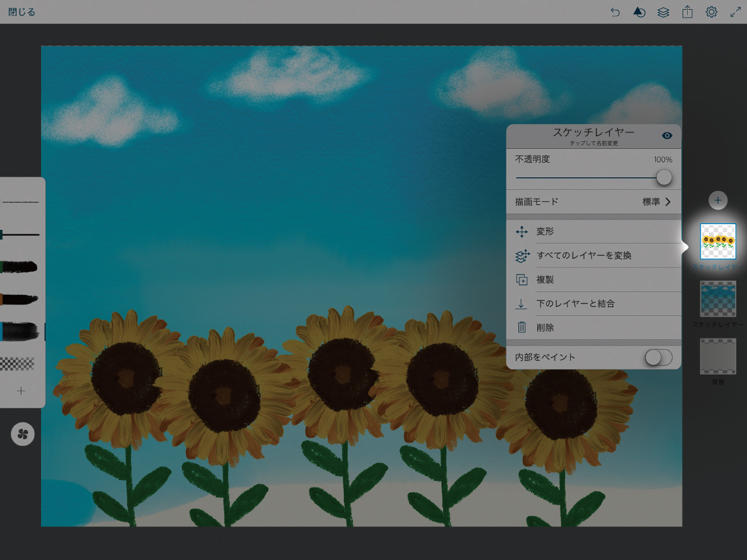Select the orange-tipped brush
This screenshot has height=560, width=747.
click(19, 299)
